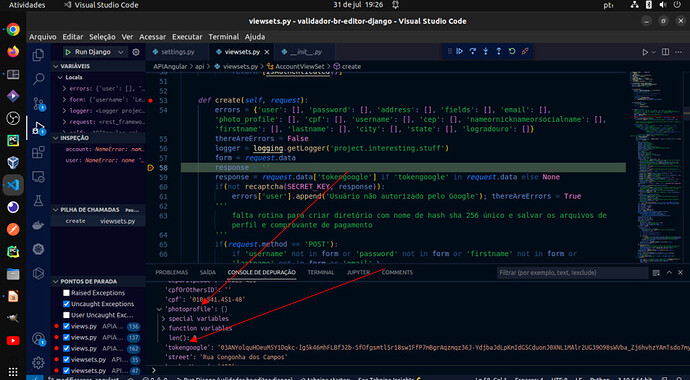Click the debug console filter field
The image size is (690, 380).
(x=573, y=273)
